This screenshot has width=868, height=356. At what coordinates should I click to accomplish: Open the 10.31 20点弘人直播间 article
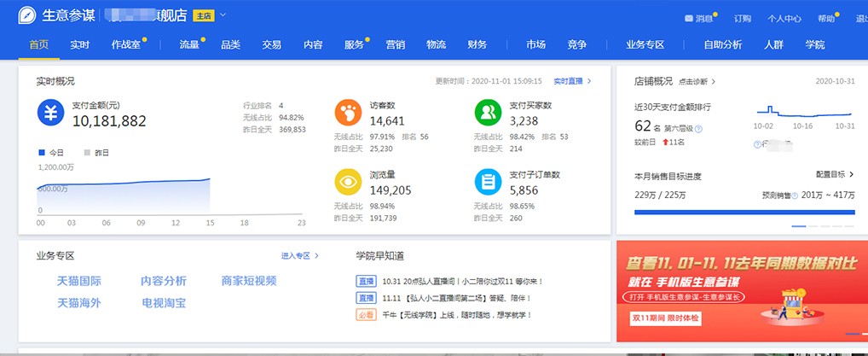[462, 282]
